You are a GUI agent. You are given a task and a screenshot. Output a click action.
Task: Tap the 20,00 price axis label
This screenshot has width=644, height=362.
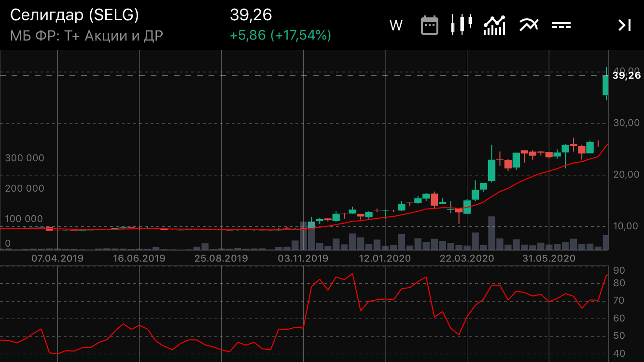pos(627,174)
